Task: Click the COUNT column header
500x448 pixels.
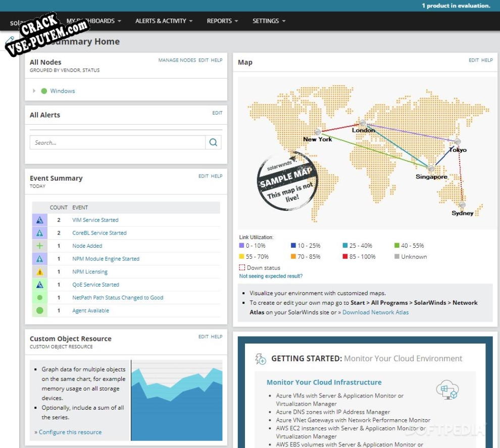Action: point(59,207)
